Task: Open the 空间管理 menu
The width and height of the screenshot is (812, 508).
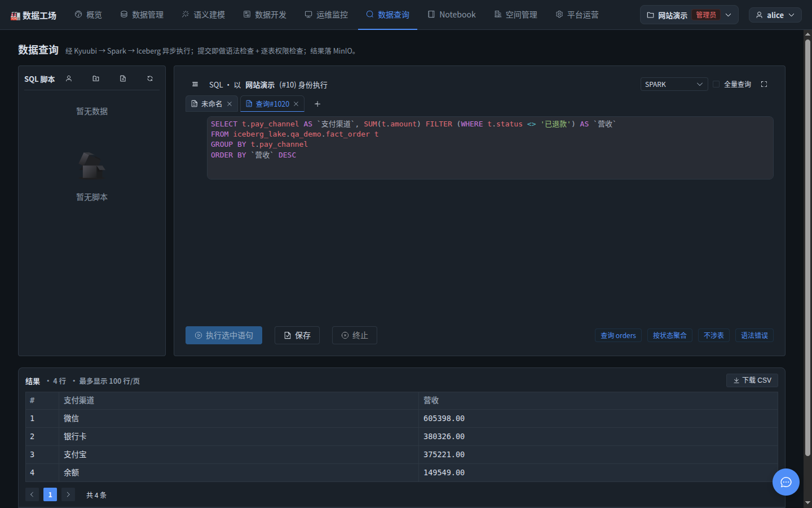Action: (x=516, y=15)
